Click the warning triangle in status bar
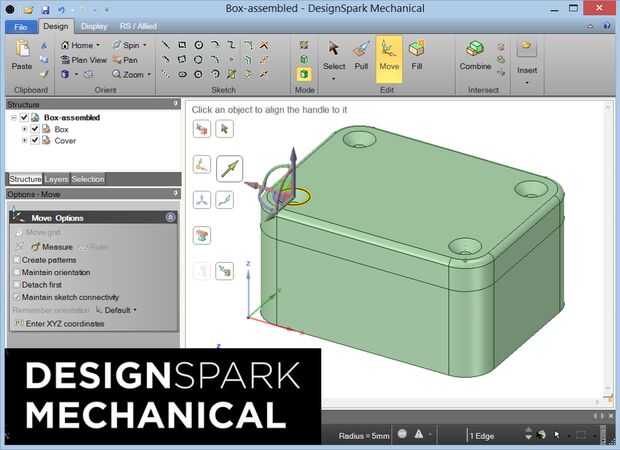This screenshot has width=620, height=450. pos(418,434)
